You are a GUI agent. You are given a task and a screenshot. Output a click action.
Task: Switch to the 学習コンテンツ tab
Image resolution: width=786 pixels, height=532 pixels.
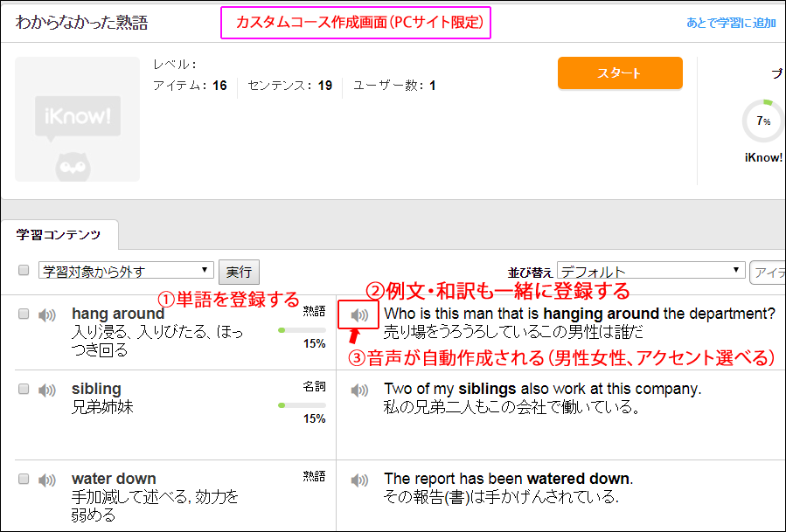coord(59,235)
